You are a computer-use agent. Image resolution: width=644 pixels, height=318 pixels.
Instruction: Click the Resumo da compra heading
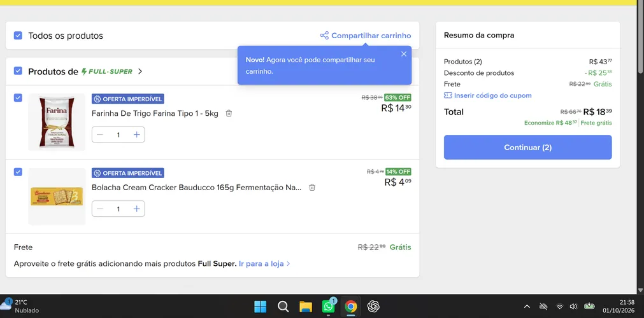[479, 35]
